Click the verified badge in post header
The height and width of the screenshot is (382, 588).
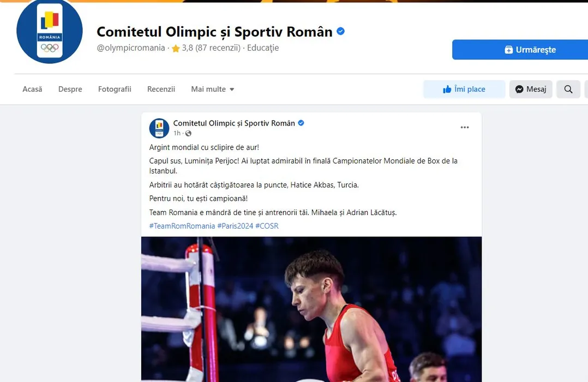click(x=301, y=123)
